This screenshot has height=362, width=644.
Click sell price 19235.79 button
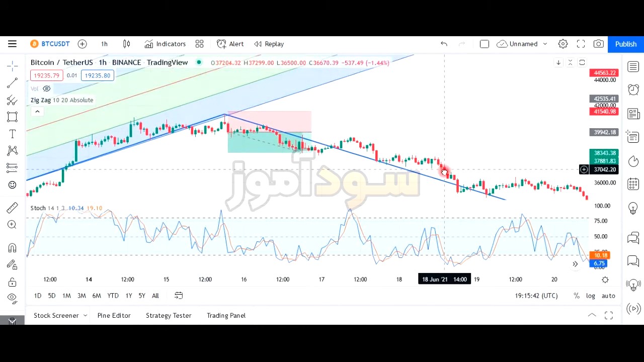coord(46,75)
